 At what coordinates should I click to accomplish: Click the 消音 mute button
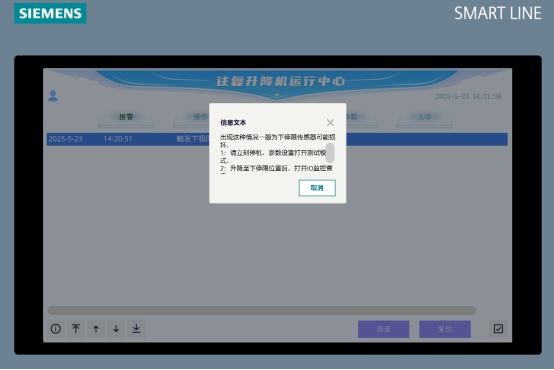[x=383, y=329]
